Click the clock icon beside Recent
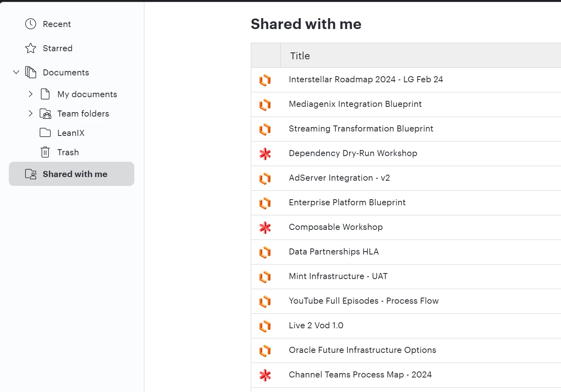The image size is (561, 392). coord(31,24)
